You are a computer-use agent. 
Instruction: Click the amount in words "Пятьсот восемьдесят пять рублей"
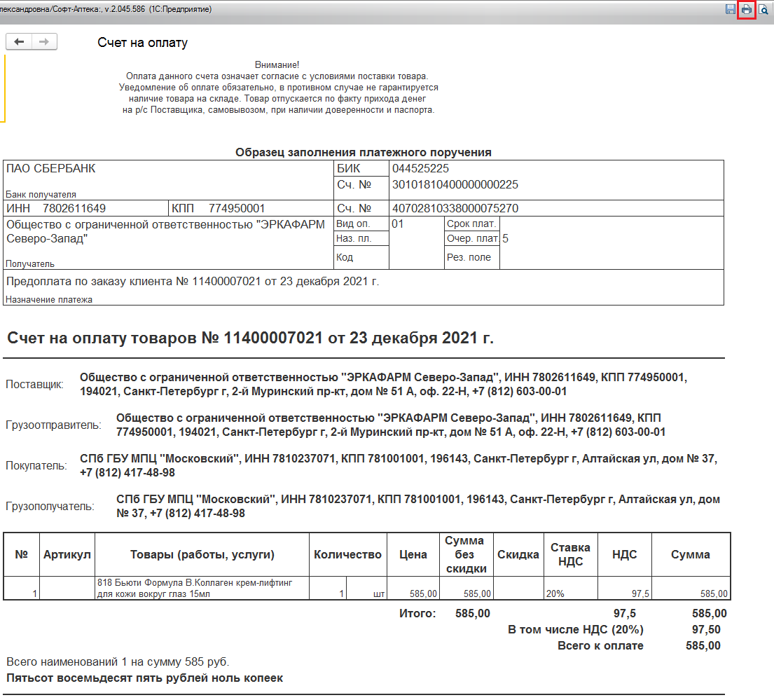click(x=145, y=678)
